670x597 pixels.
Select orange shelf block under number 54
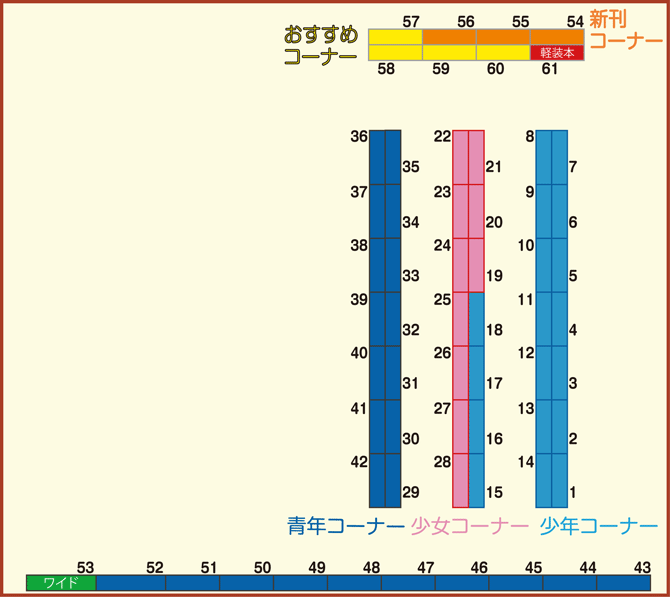tap(557, 37)
